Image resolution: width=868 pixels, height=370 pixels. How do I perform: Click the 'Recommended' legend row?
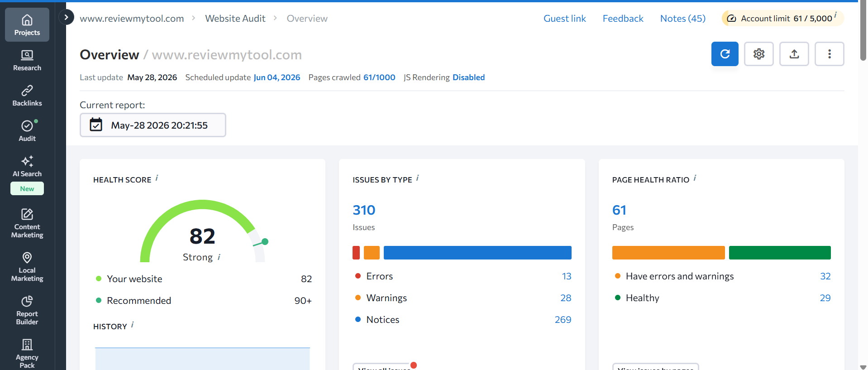(202, 301)
